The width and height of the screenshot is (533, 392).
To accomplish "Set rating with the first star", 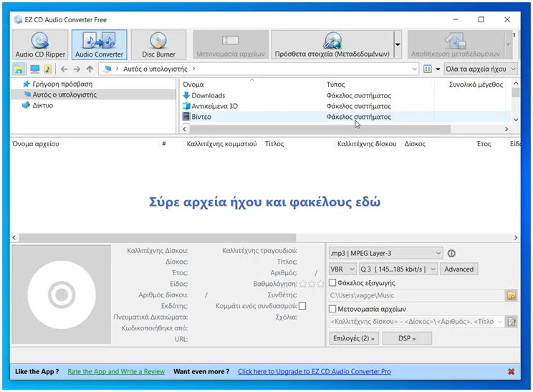I will (303, 284).
